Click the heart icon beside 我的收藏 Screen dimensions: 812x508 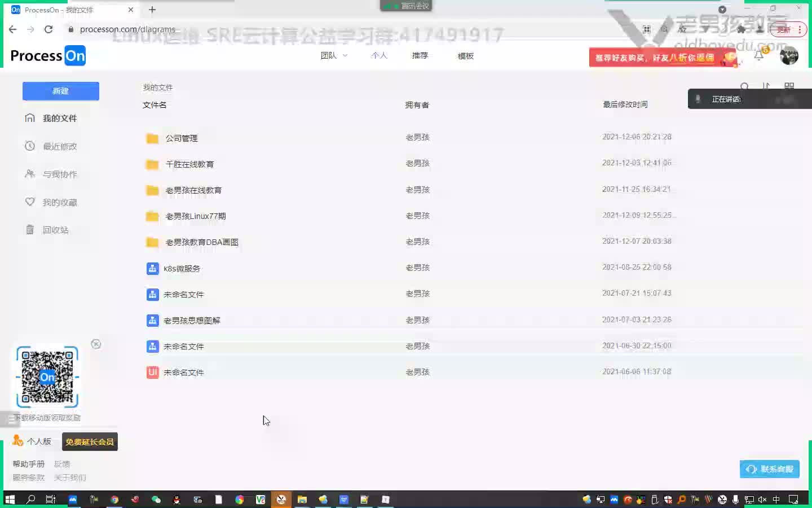pyautogui.click(x=30, y=202)
